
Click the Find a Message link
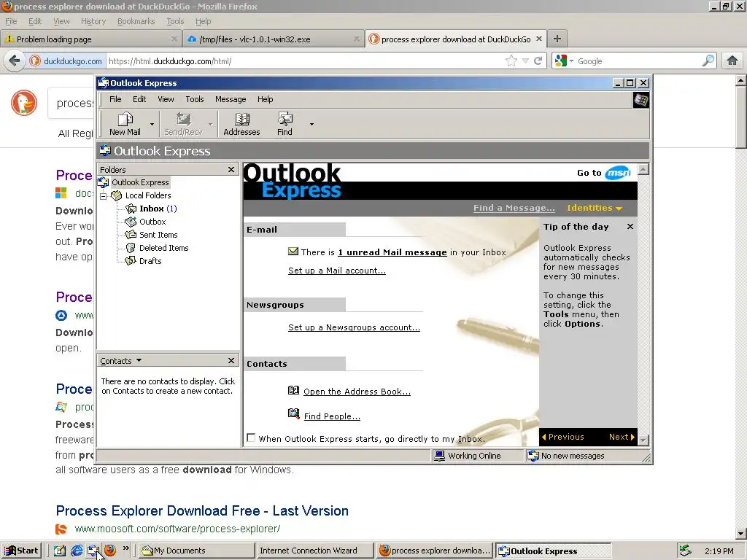click(x=514, y=208)
